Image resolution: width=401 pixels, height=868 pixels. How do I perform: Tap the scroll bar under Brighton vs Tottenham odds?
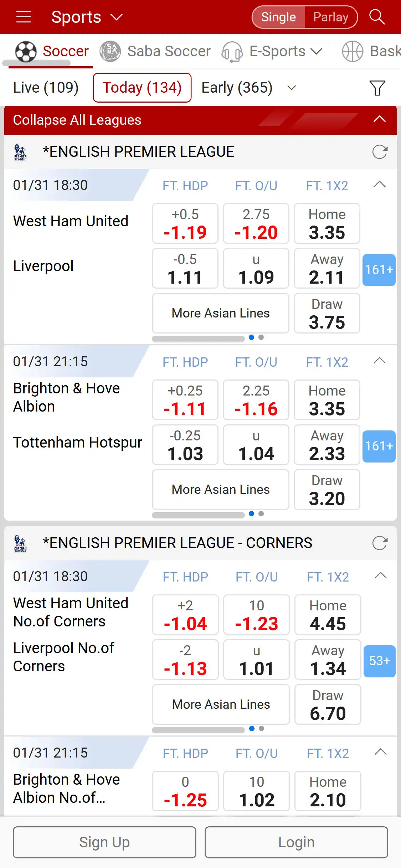coord(198,515)
